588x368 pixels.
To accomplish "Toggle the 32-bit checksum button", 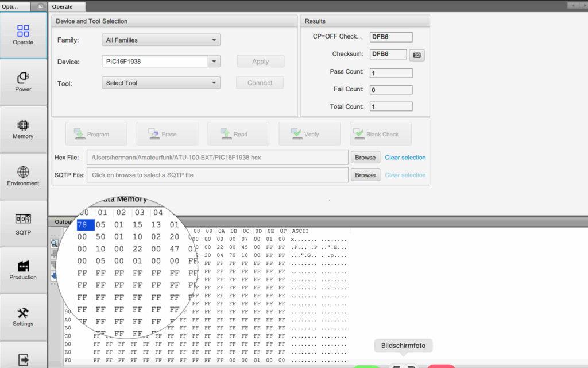I will (416, 56).
